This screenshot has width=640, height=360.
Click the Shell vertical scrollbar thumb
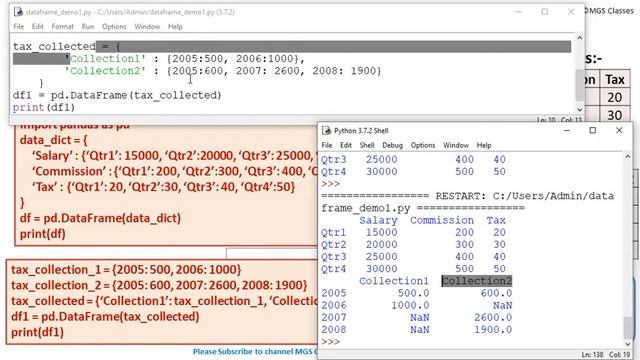tap(628, 327)
